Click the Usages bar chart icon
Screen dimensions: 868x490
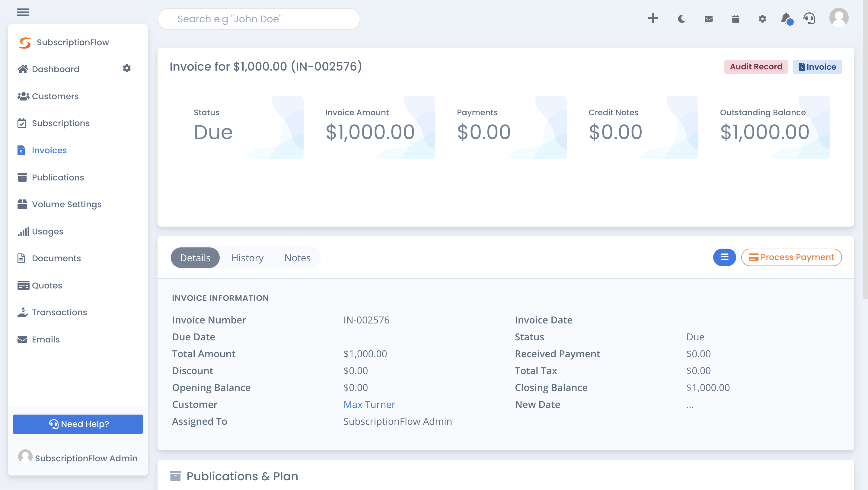pyautogui.click(x=23, y=231)
